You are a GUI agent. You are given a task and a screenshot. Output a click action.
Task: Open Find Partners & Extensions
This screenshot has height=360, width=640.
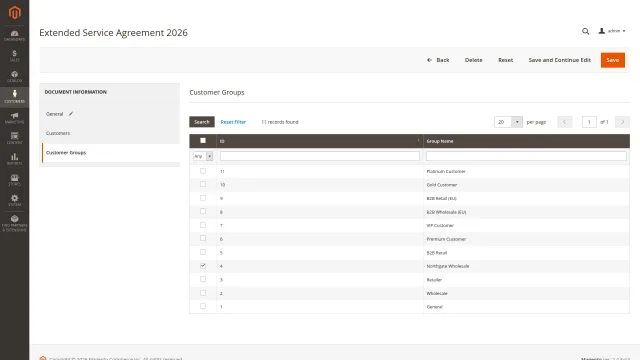(15, 223)
